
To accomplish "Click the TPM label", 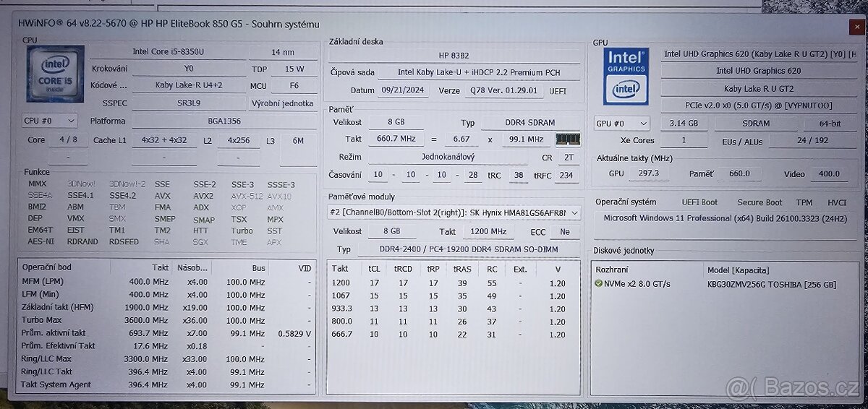I will [x=804, y=202].
